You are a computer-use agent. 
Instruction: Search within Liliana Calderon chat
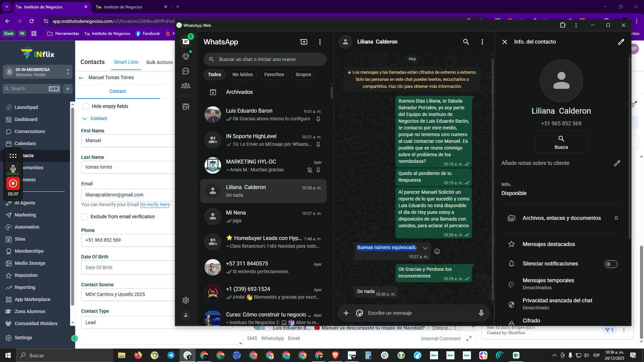pyautogui.click(x=466, y=42)
